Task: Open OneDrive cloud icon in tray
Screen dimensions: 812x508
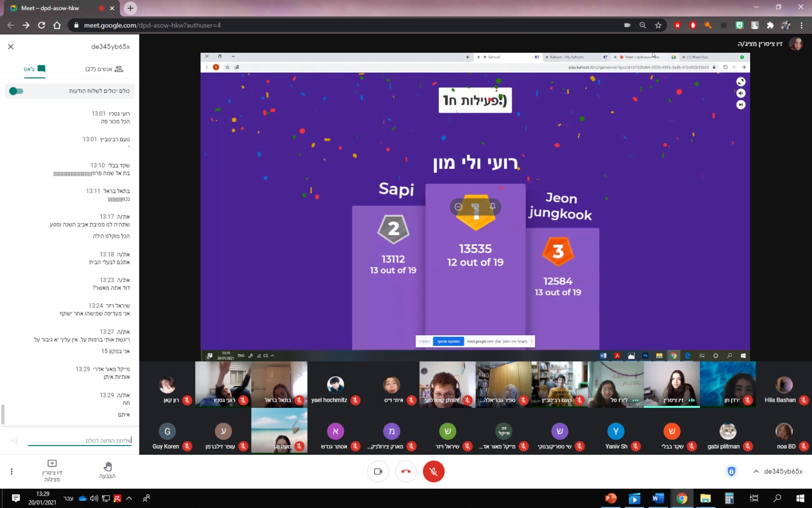Action: (x=82, y=498)
